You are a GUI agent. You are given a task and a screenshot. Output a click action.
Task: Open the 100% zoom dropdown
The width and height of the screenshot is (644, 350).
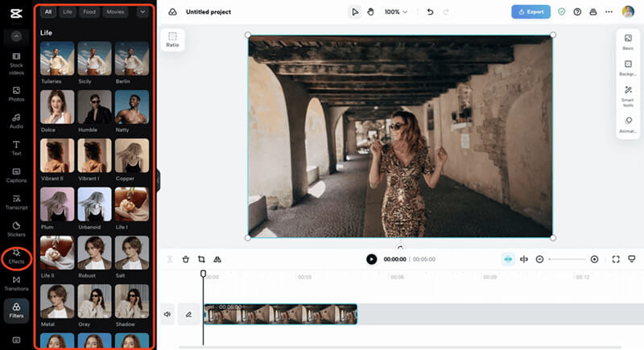click(x=395, y=12)
